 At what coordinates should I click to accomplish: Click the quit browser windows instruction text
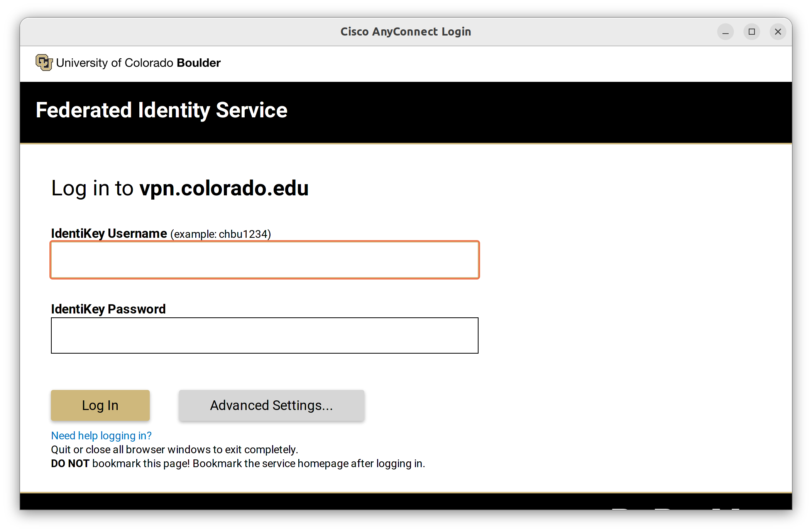pyautogui.click(x=174, y=449)
